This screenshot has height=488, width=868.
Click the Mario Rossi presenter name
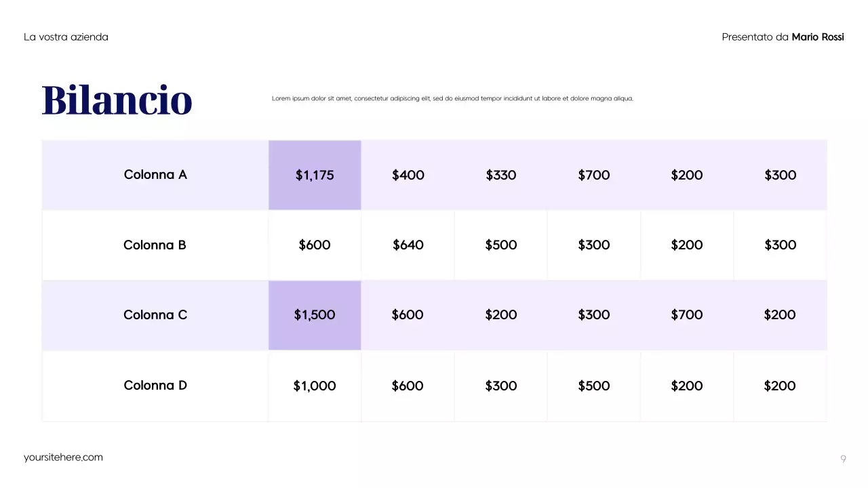818,37
